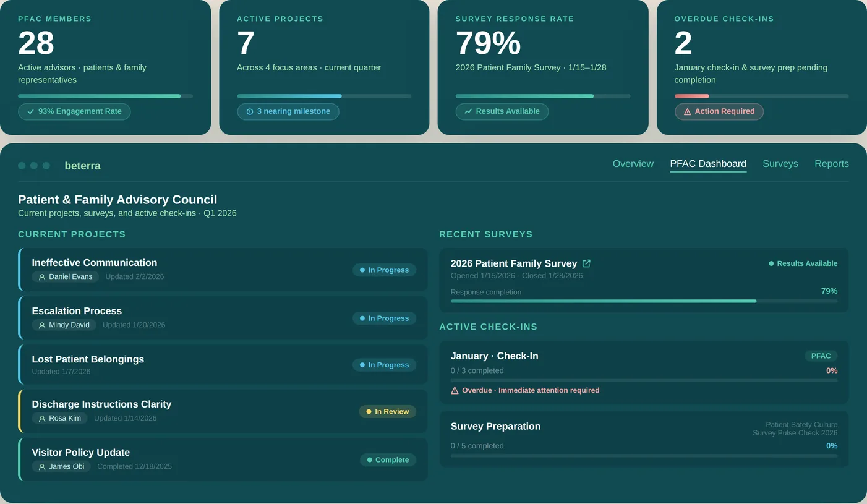
Task: Open the 2026 Patient Family Survey external link
Action: [586, 263]
